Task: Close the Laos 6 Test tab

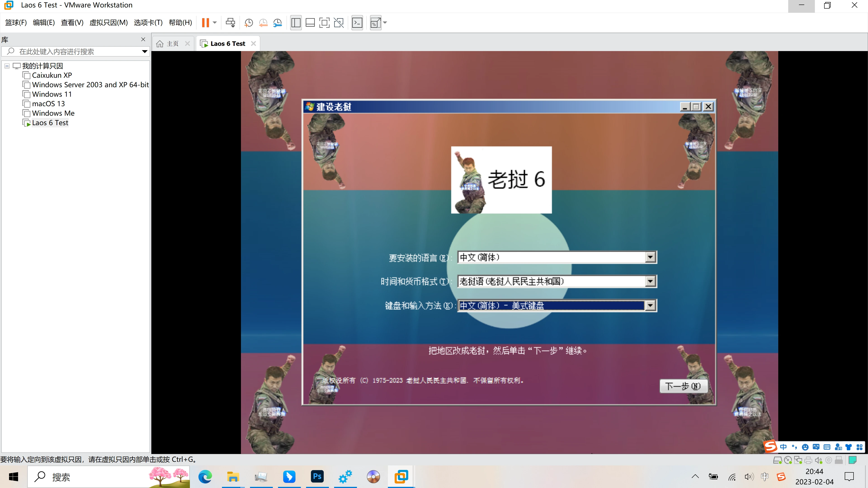Action: click(254, 43)
